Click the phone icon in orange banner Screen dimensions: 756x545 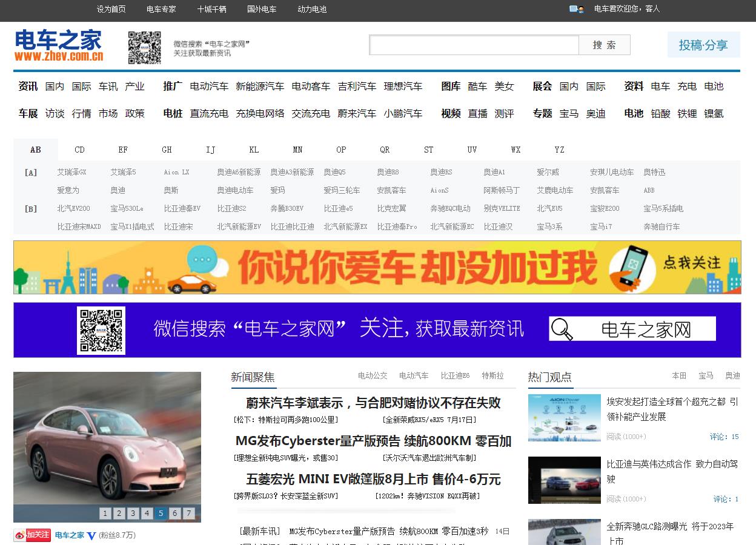tap(633, 267)
